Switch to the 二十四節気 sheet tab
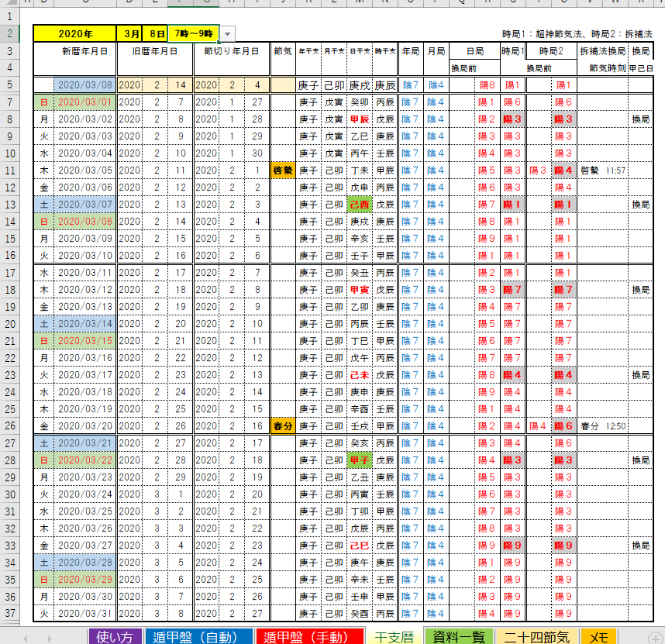This screenshot has width=665, height=644. (536, 636)
